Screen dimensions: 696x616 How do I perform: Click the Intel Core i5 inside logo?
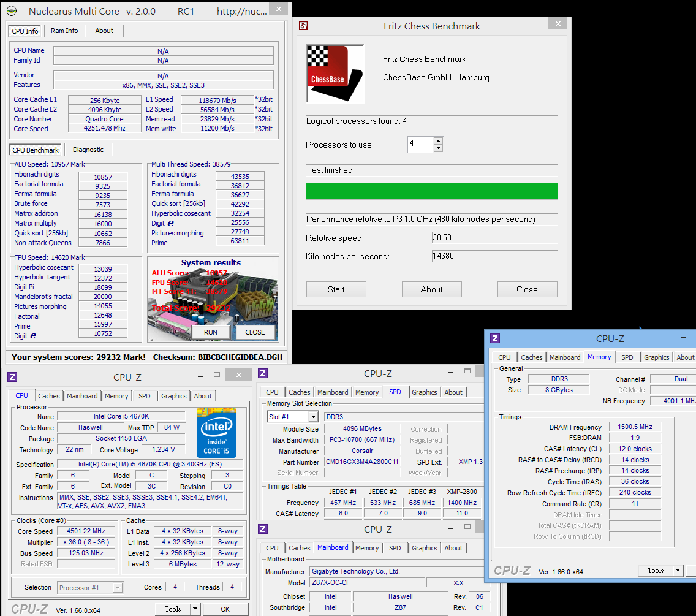[x=216, y=433]
